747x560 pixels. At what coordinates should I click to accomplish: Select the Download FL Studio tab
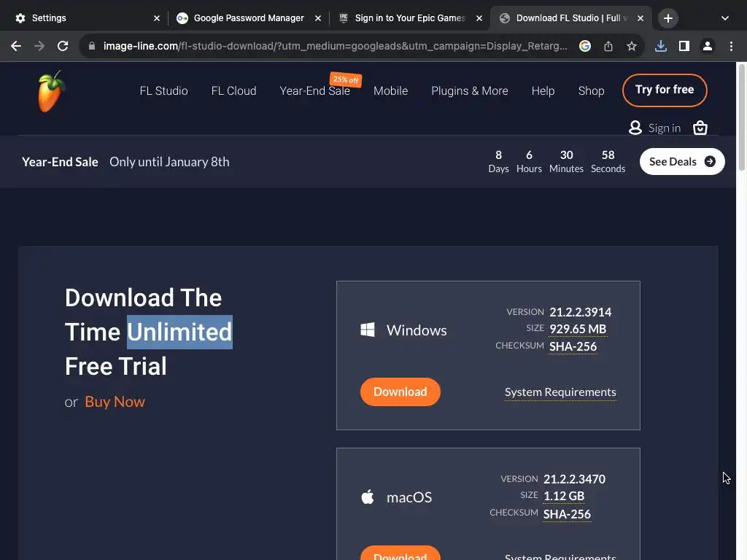click(569, 18)
